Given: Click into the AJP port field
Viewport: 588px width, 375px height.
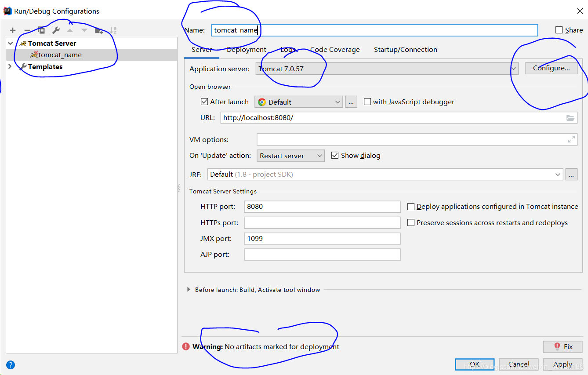Looking at the screenshot, I should (322, 255).
